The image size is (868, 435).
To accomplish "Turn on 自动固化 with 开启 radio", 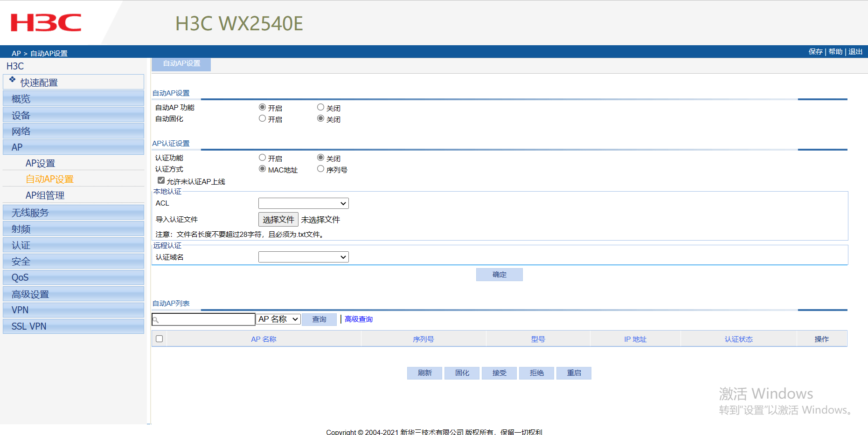I will [x=262, y=118].
